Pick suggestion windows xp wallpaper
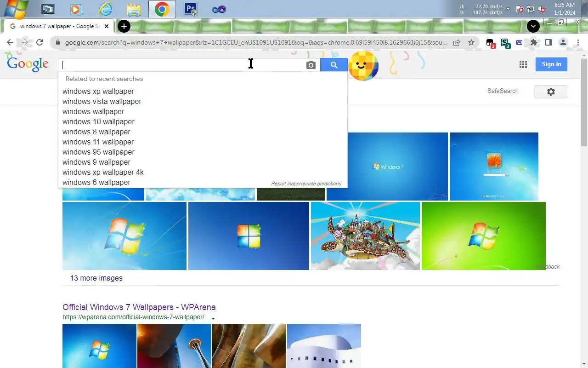 pyautogui.click(x=203, y=91)
